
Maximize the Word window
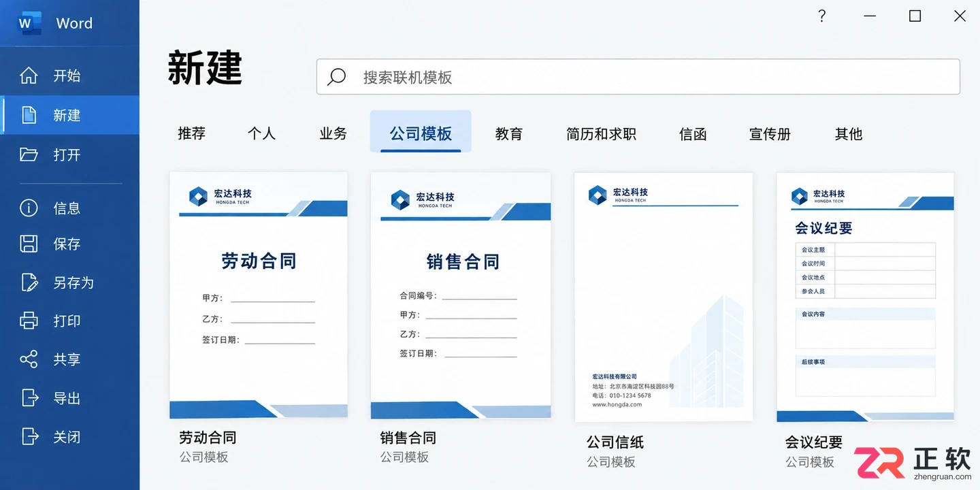pos(915,16)
